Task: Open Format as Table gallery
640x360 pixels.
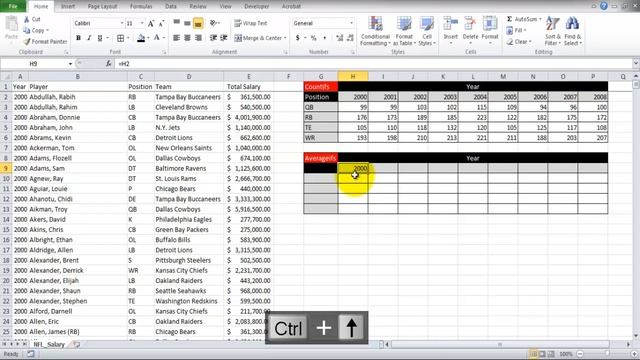Action: coord(404,31)
